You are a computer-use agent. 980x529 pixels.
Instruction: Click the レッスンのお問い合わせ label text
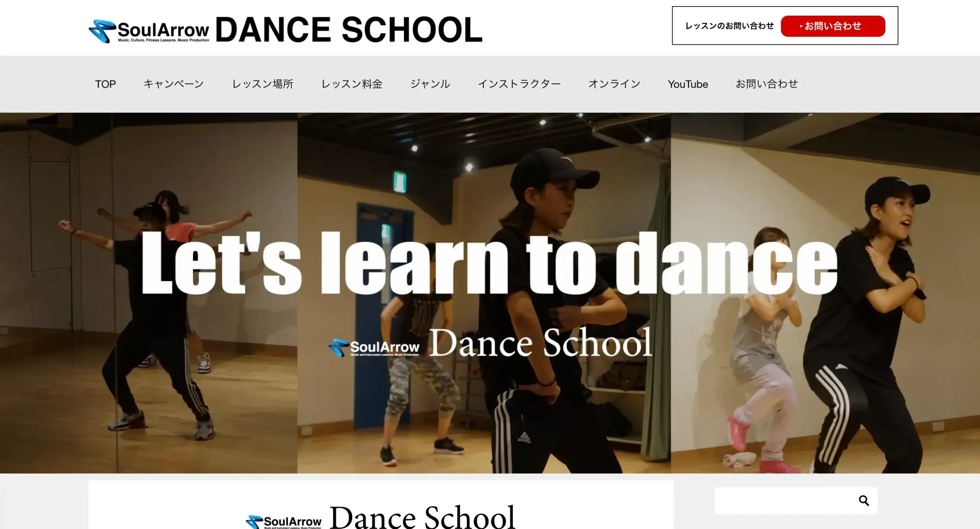point(729,26)
